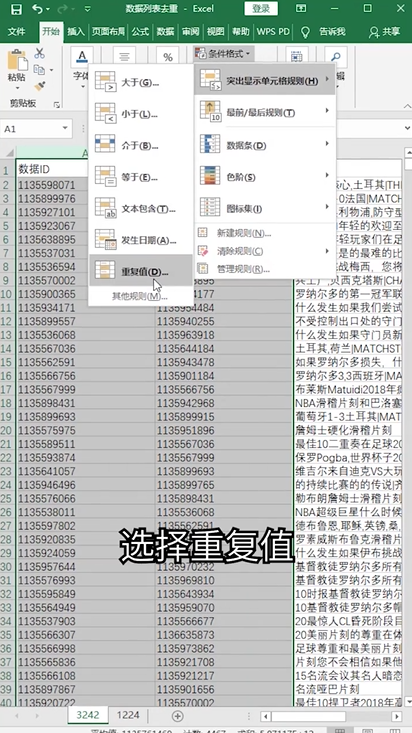Click the 登录 sign-in button

pos(261,8)
